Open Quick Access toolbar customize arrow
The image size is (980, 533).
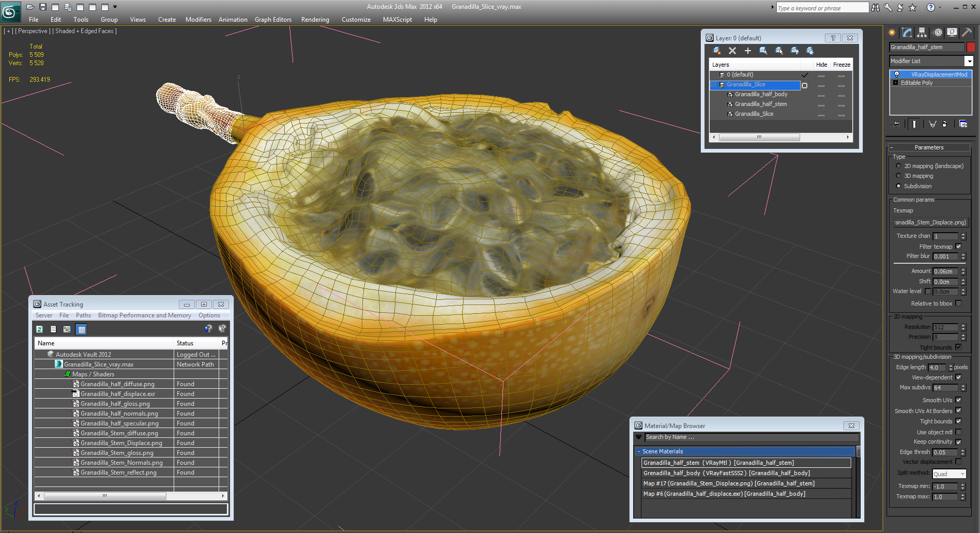click(115, 7)
